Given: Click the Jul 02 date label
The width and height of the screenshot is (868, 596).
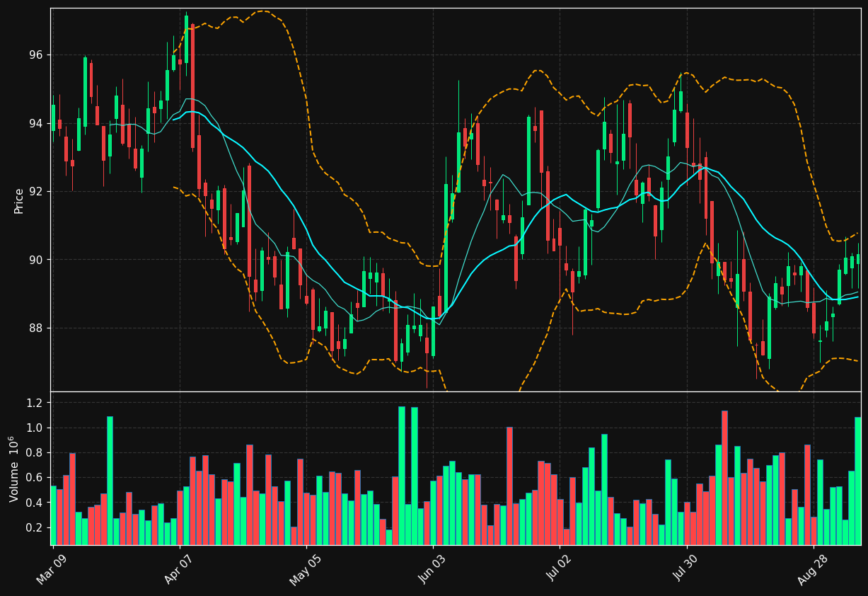Looking at the screenshot, I should 560,568.
